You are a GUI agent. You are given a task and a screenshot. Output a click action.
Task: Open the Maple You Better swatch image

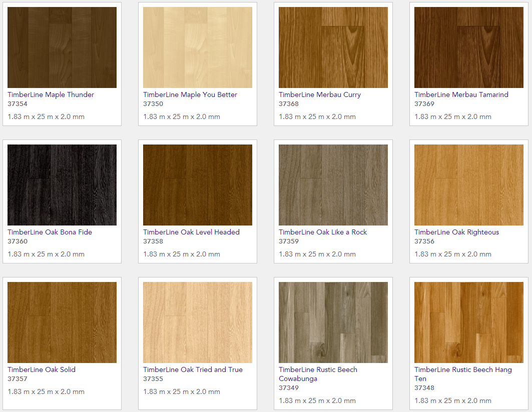(x=198, y=47)
